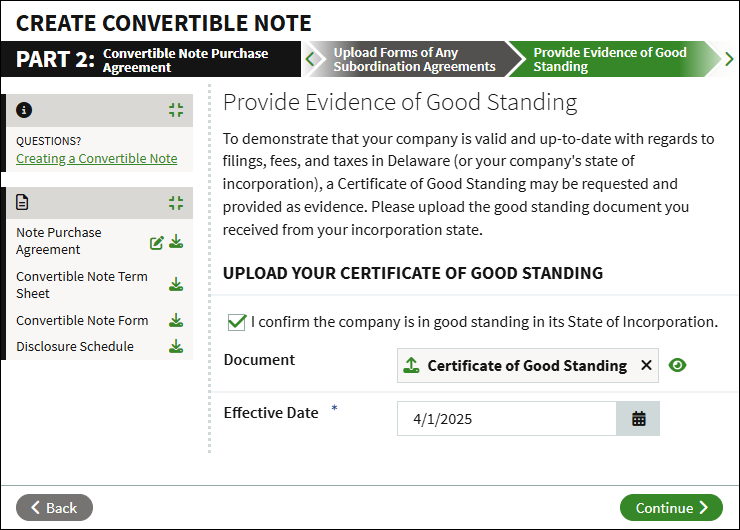Go to previous steps with left chevron

pyautogui.click(x=310, y=59)
